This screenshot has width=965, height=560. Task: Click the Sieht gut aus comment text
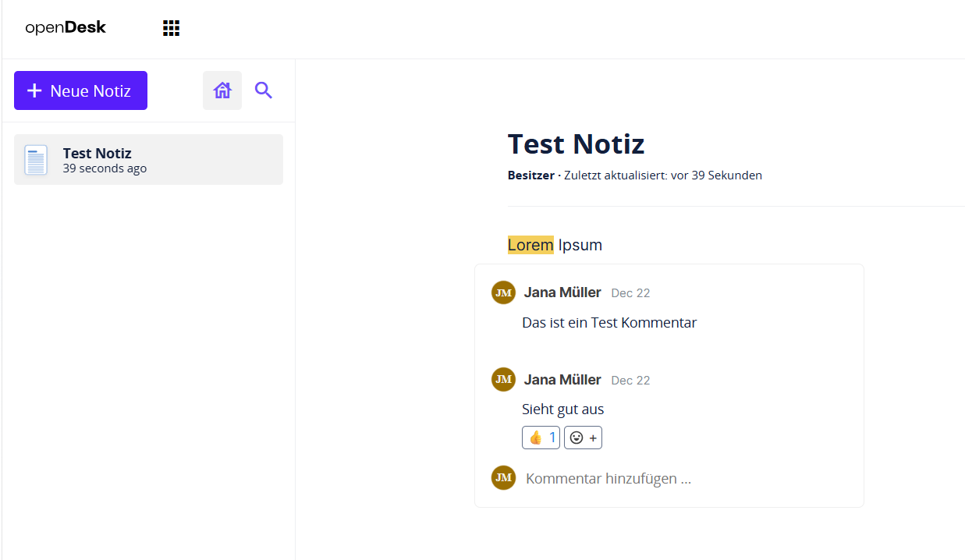tap(562, 409)
